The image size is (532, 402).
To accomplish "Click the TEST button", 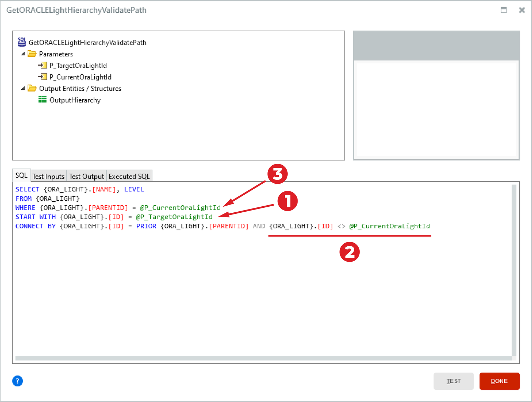I will (453, 381).
